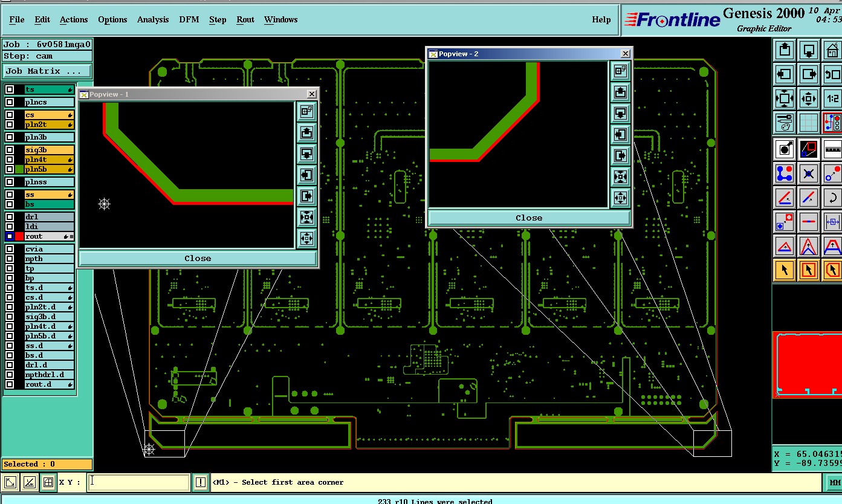Open the Actions menu

tap(74, 19)
